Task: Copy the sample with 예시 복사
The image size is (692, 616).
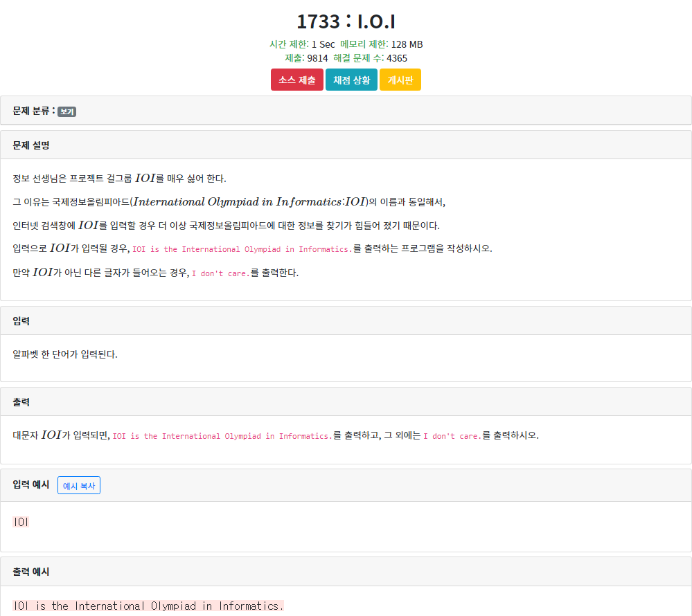Action: (79, 485)
